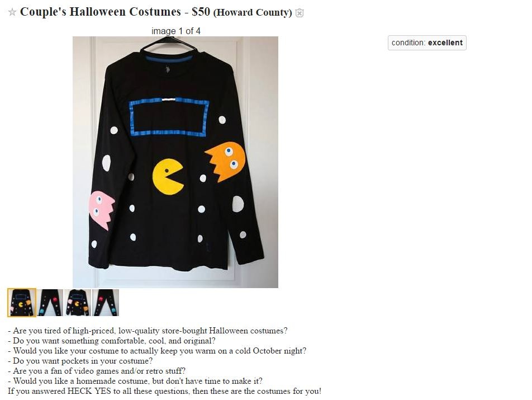Click the yellow Pac-Man on the shirt

coord(168,177)
